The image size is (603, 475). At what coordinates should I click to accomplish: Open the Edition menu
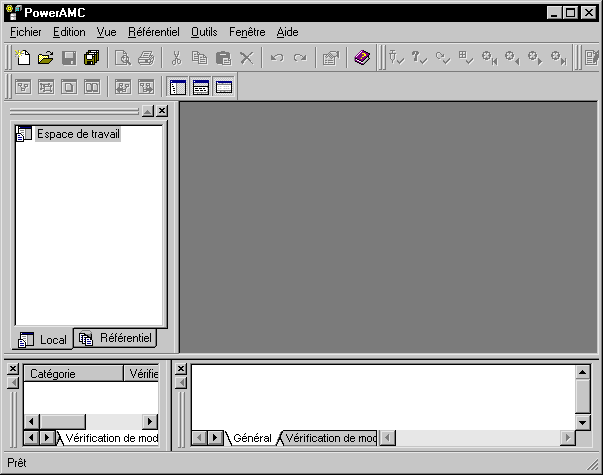pyautogui.click(x=69, y=32)
